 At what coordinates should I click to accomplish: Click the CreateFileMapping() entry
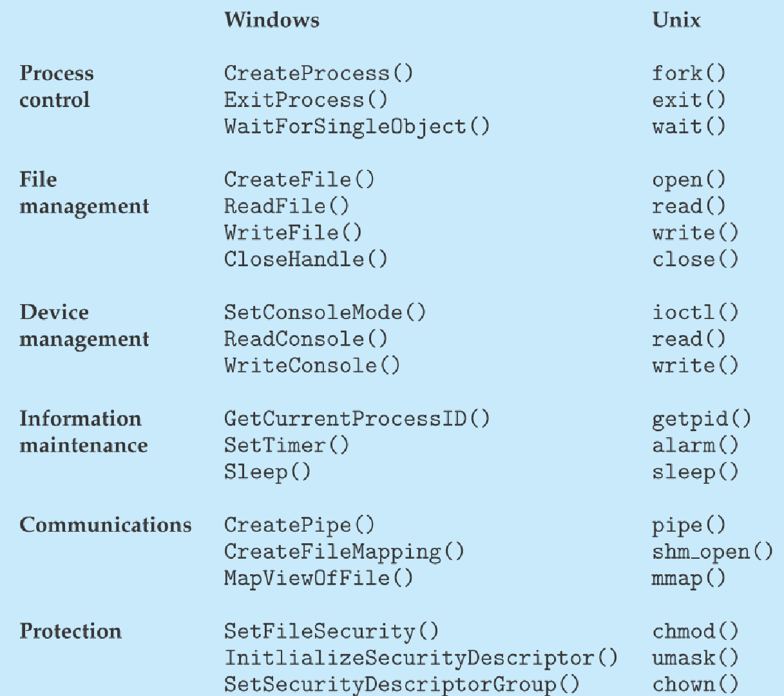pos(344,552)
